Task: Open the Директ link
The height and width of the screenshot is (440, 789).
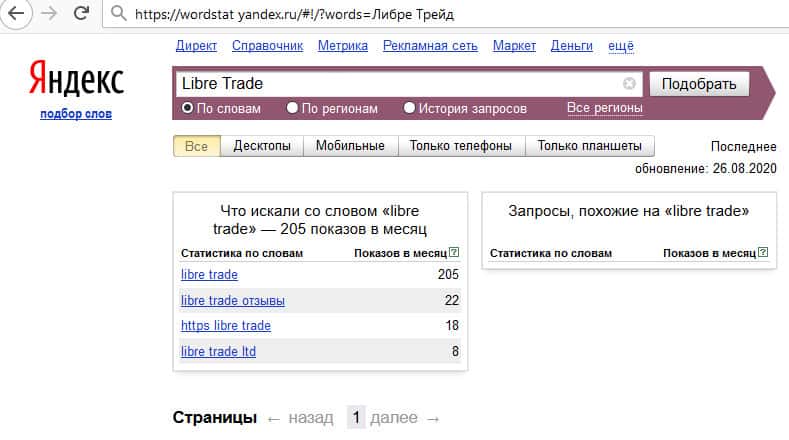Action: (196, 46)
